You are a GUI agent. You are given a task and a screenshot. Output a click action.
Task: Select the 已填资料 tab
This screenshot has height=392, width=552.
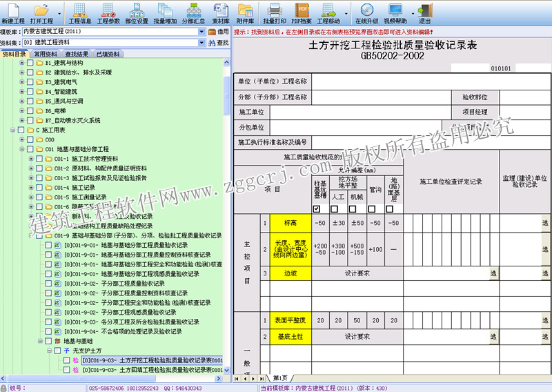108,54
